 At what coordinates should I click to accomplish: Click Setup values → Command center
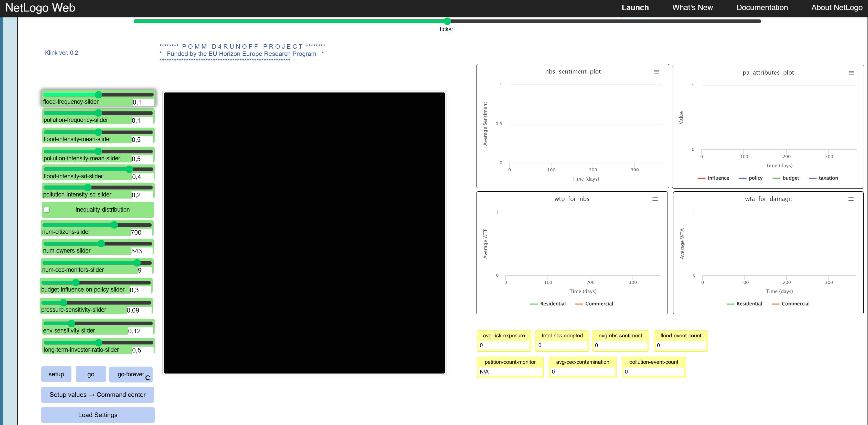click(x=97, y=395)
